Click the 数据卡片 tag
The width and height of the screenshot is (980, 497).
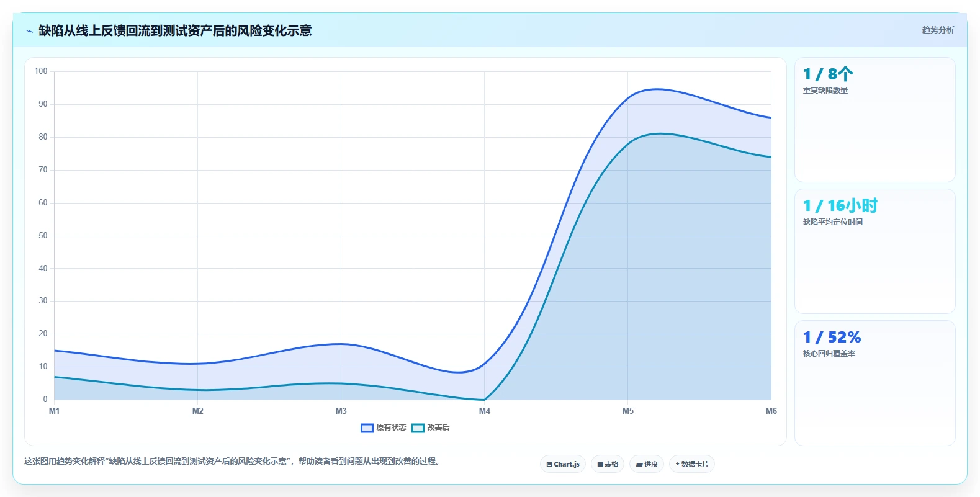(692, 464)
